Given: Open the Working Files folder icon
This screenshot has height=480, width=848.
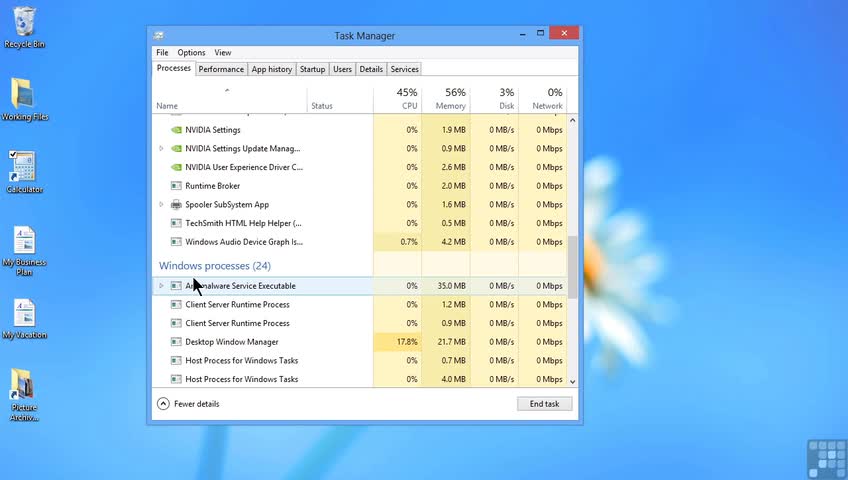Looking at the screenshot, I should (x=24, y=99).
